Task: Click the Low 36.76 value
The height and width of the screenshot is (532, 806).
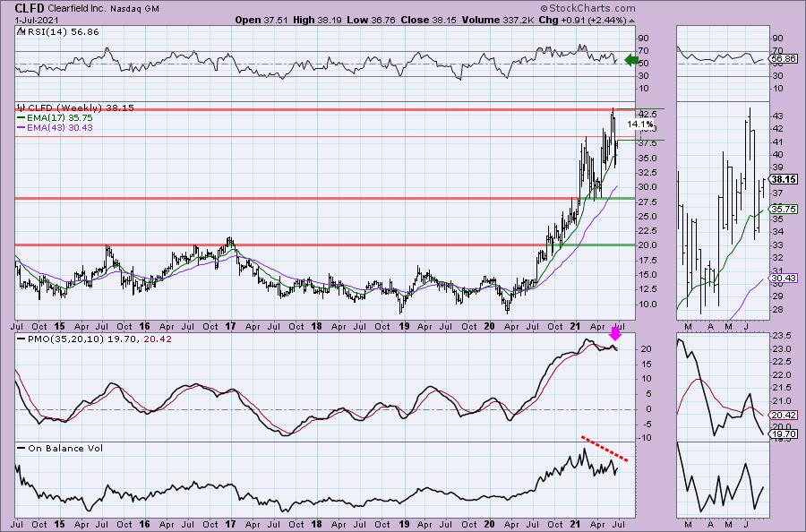Action: point(371,20)
